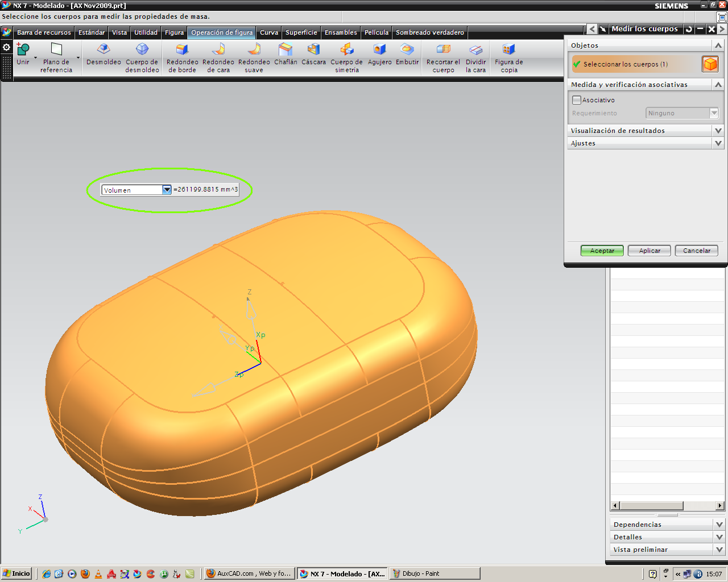Select Redondeo suave tool
Image resolution: width=728 pixels, height=582 pixels.
click(x=254, y=58)
